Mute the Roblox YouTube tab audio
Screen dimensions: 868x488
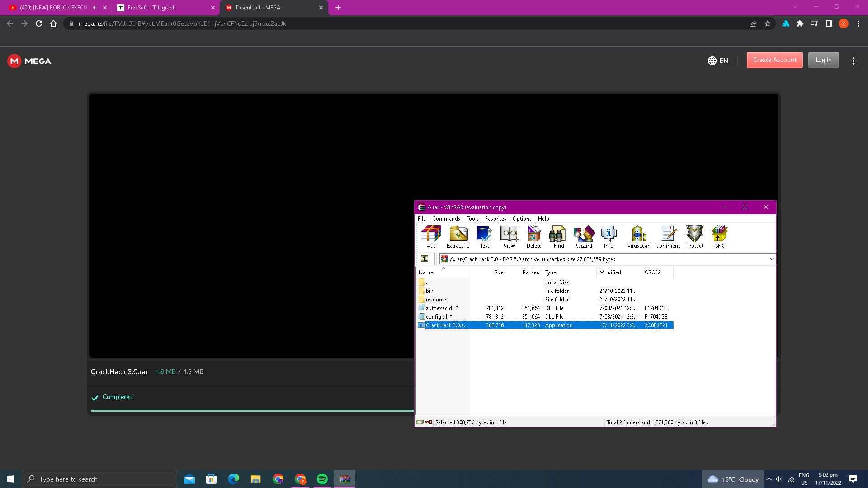coord(95,8)
